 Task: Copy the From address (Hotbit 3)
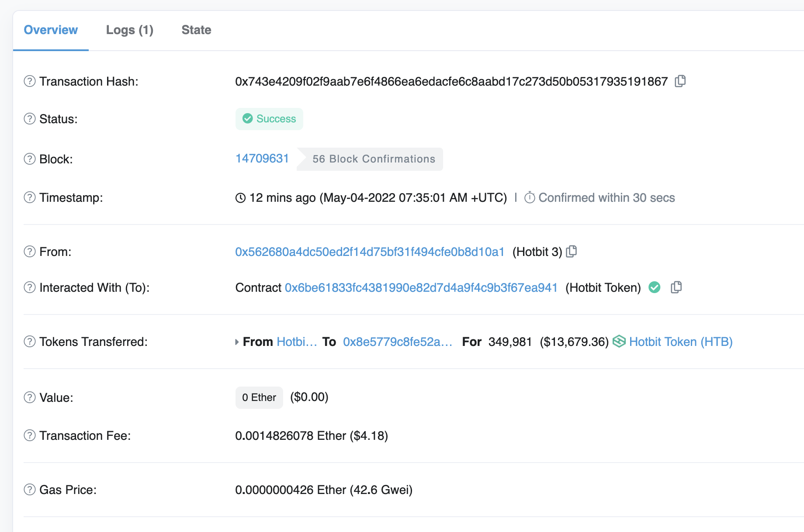tap(571, 252)
